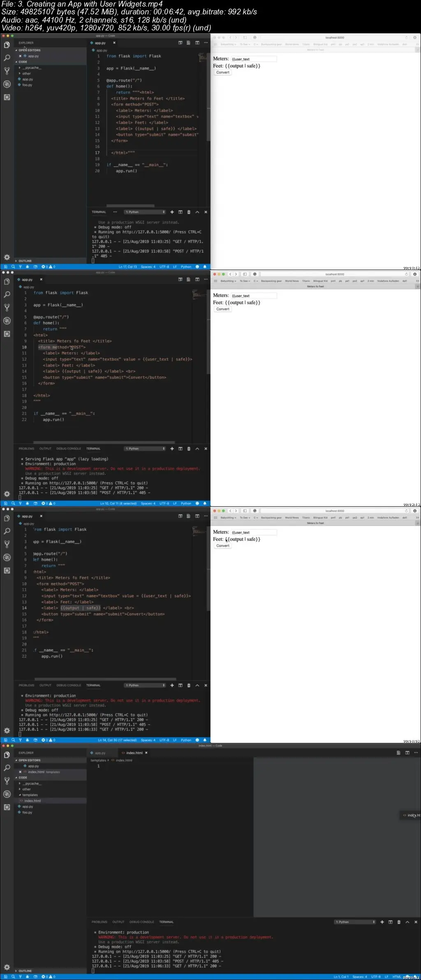The height and width of the screenshot is (980, 421).
Task: Split the editor in the index.html Code window
Action: coord(407,753)
